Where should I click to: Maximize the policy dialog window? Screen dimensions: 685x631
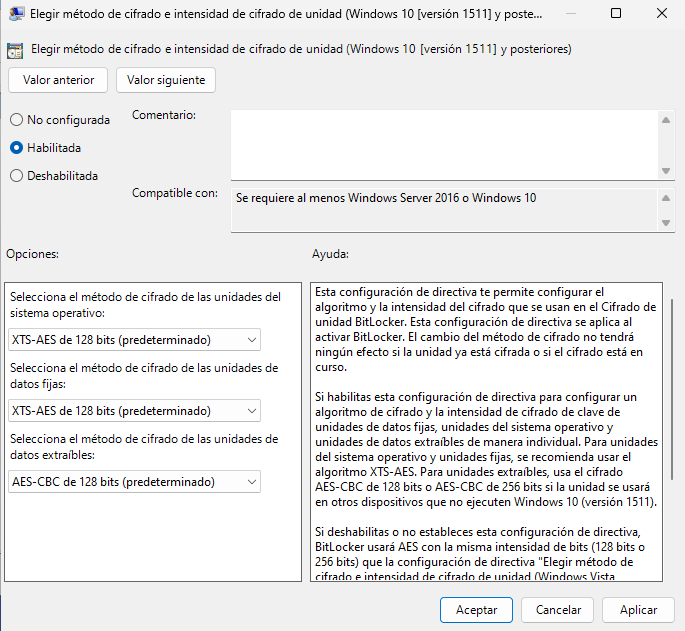click(615, 15)
